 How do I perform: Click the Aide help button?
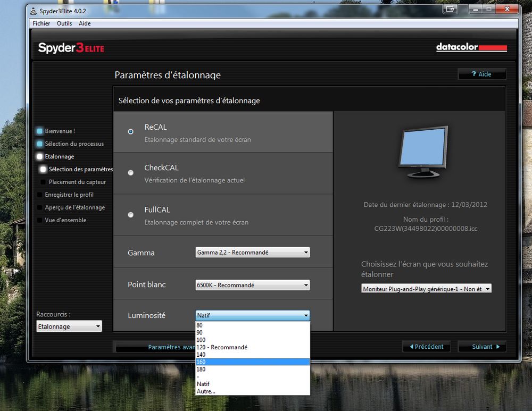tap(482, 74)
